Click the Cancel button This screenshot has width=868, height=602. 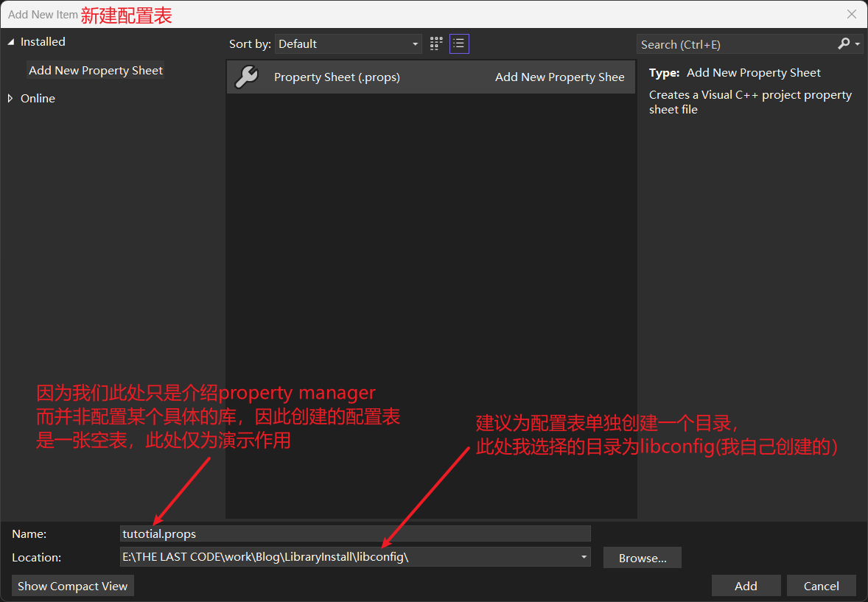tap(821, 586)
